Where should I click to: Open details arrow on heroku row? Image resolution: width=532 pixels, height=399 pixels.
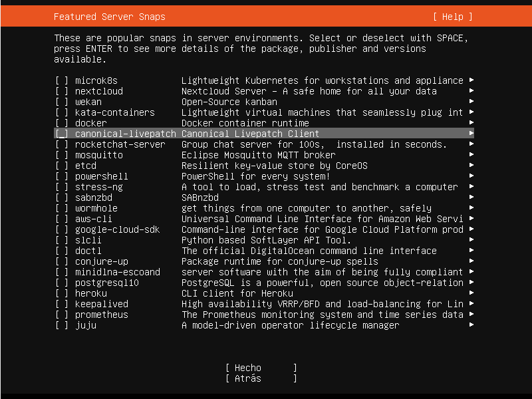pyautogui.click(x=471, y=293)
